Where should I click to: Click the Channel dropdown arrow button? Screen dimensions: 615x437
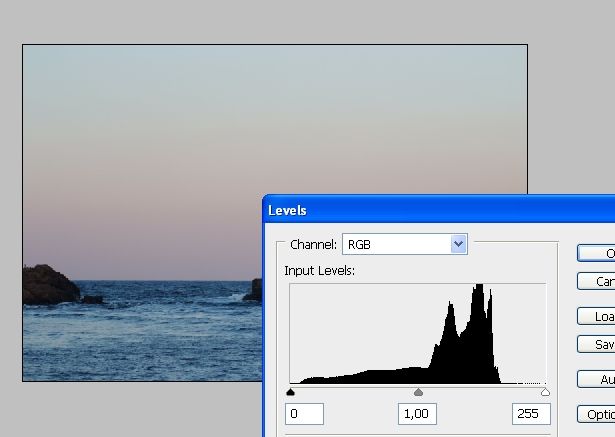[458, 244]
